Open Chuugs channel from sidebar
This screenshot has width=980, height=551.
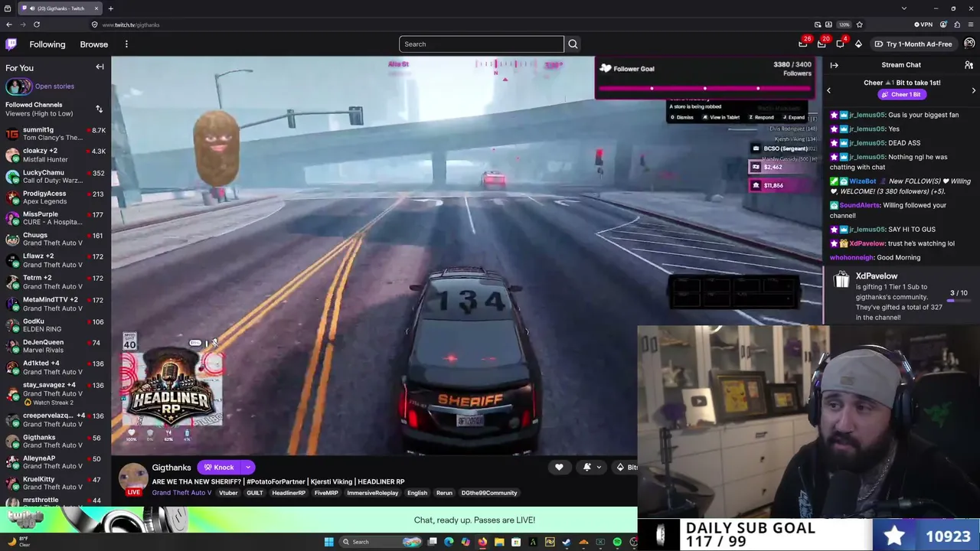click(x=55, y=240)
